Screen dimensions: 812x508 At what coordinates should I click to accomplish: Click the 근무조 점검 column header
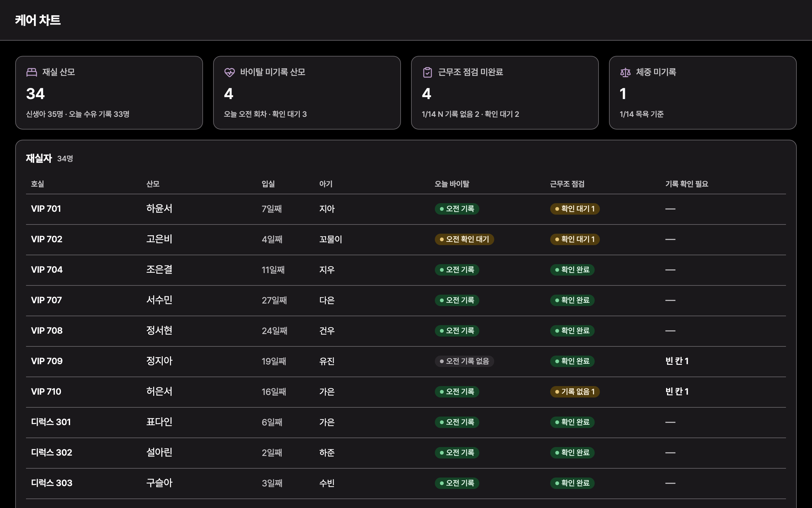tap(567, 184)
